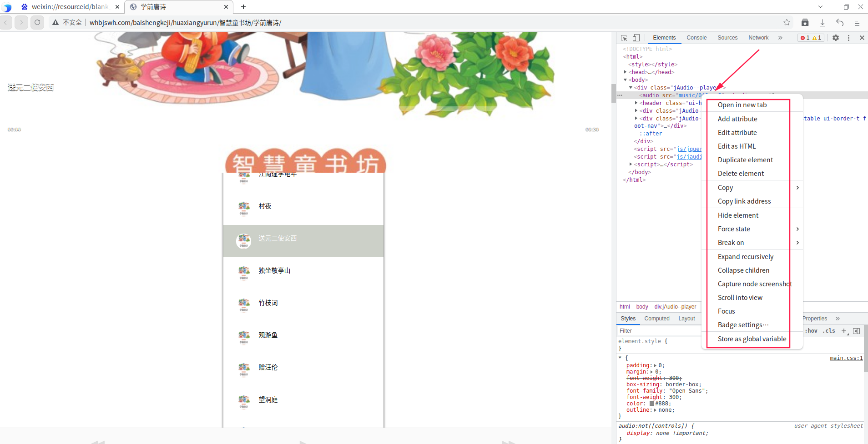Viewport: 868px width, 444px height.
Task: Select Edit as HTML in the context menu
Action: [x=737, y=146]
